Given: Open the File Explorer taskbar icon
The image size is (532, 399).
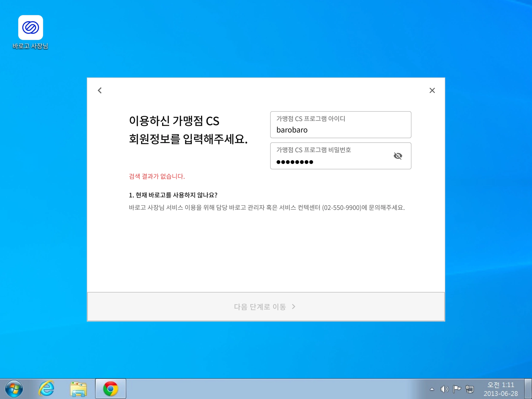Looking at the screenshot, I should click(78, 389).
